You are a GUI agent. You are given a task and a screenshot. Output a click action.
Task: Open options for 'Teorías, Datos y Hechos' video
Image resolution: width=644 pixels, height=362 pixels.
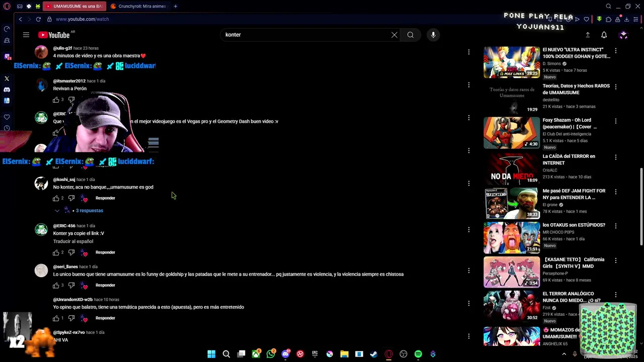[615, 87]
